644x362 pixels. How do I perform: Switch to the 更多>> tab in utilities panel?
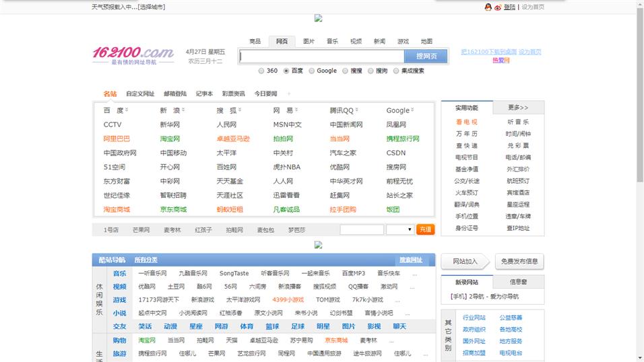tap(518, 108)
